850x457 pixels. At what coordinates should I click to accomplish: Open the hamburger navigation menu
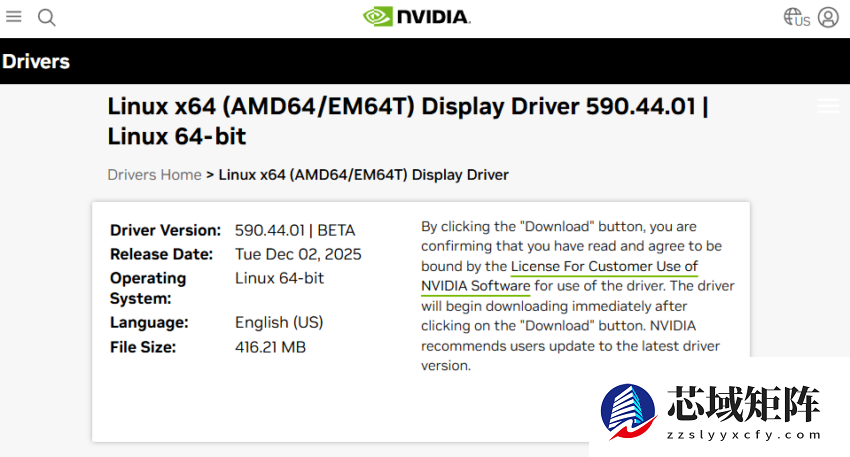pyautogui.click(x=14, y=17)
